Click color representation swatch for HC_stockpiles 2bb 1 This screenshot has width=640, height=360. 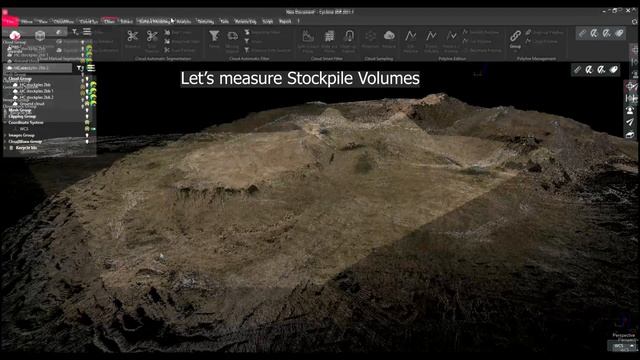[x=93, y=91]
